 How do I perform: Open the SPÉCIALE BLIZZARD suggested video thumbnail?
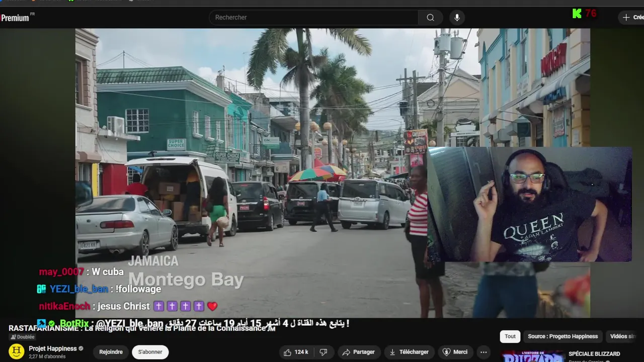(533, 356)
